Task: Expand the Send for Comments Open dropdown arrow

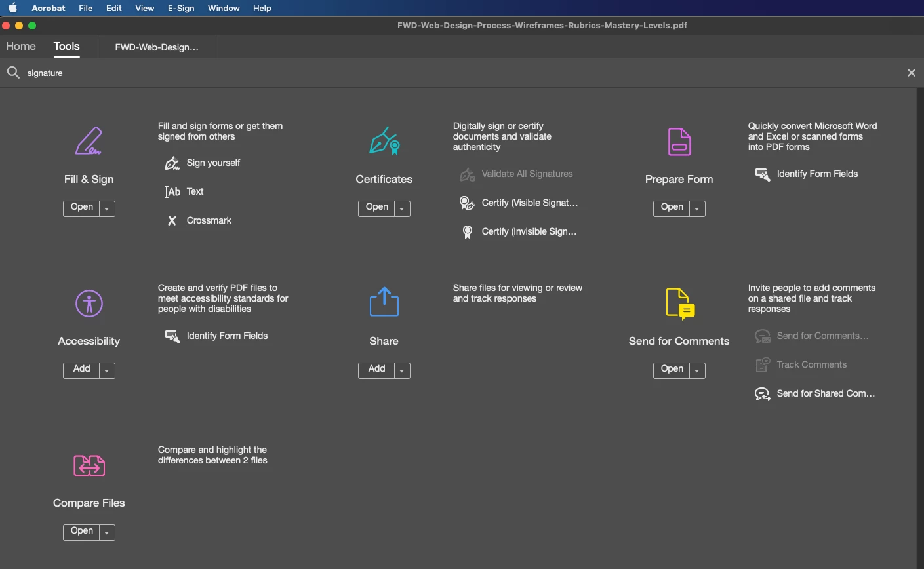Action: click(x=697, y=370)
